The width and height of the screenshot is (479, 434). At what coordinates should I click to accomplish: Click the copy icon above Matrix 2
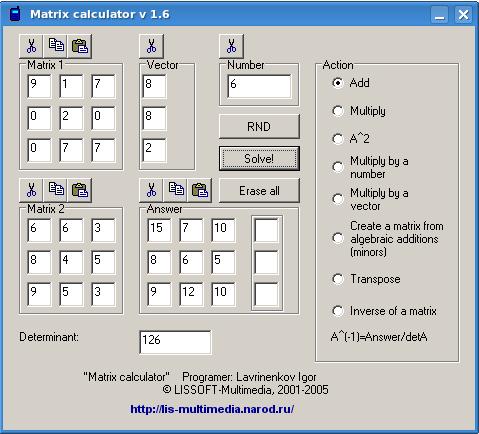(x=56, y=190)
